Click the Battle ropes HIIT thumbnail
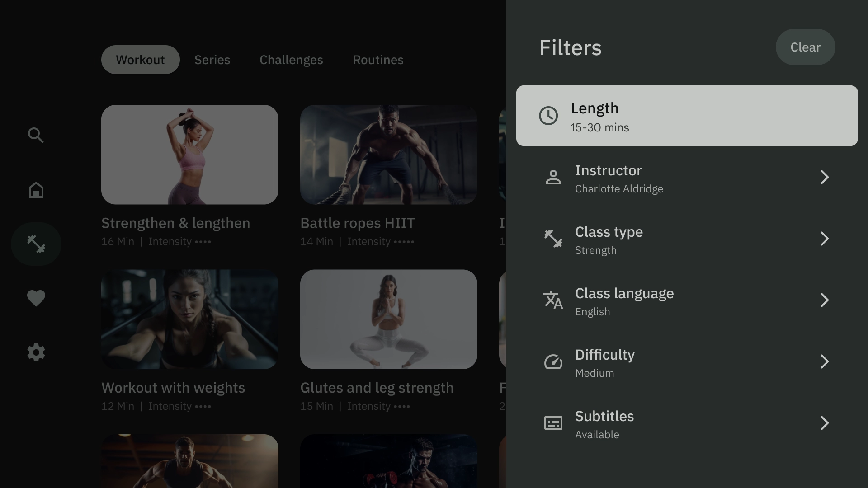 388,154
